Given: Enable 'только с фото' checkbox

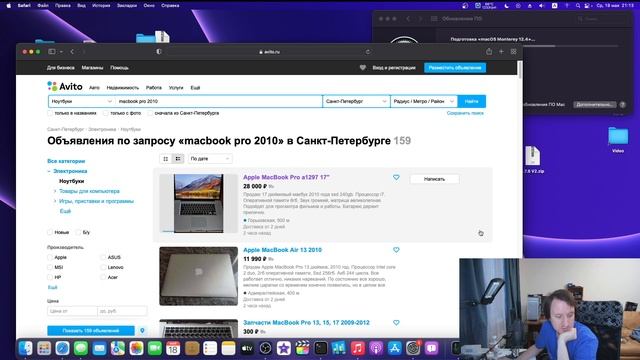Looking at the screenshot, I should tap(106, 113).
